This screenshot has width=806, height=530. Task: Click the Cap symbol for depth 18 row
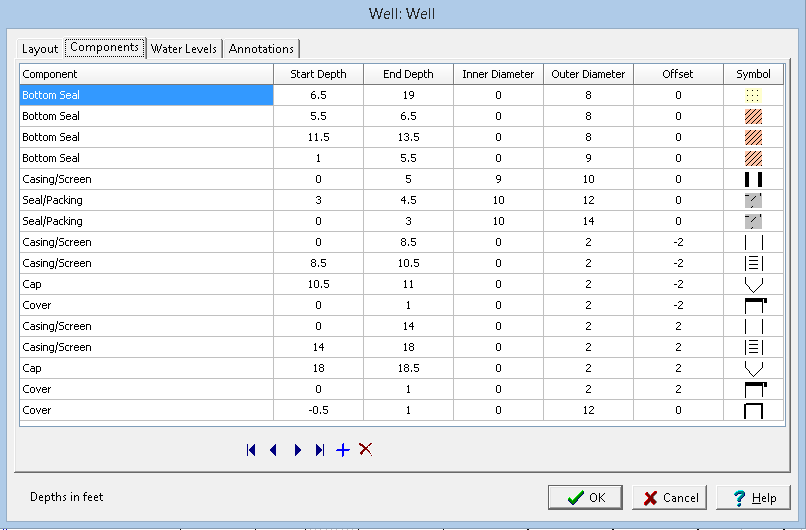click(x=753, y=368)
